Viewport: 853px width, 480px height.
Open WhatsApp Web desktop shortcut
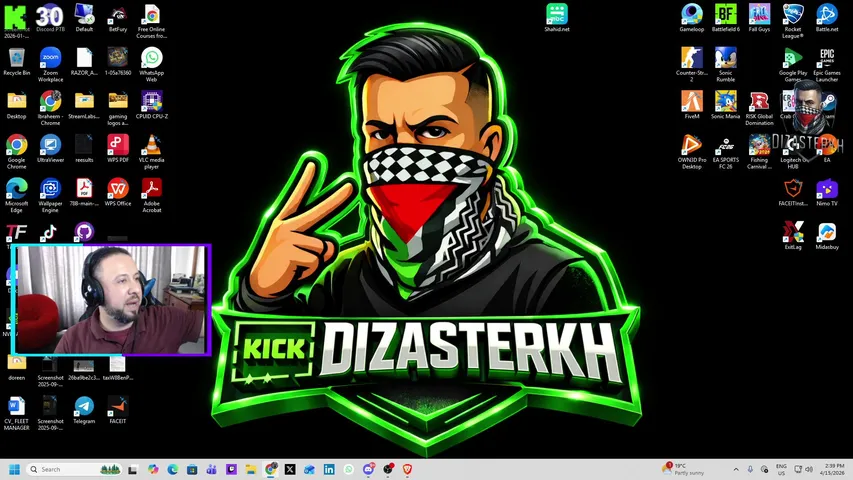coord(151,64)
